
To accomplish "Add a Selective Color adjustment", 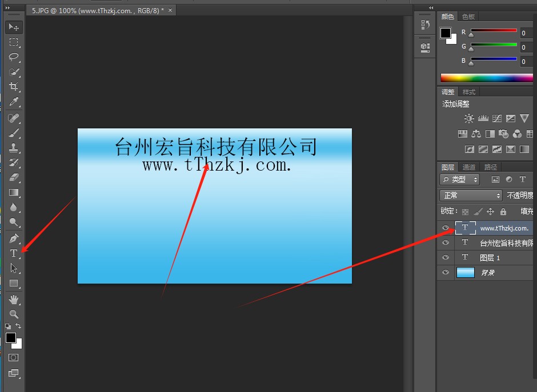I will point(511,149).
